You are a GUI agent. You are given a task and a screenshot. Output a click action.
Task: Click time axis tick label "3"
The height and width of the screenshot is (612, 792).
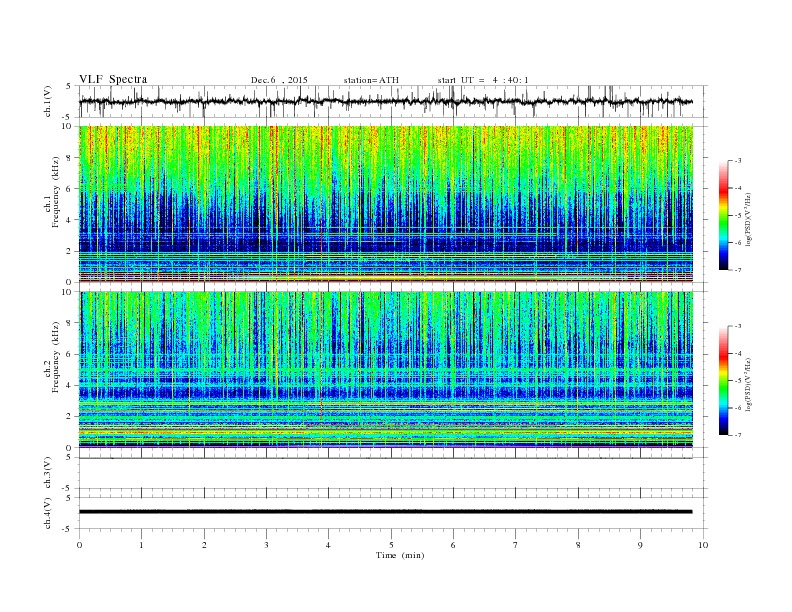coord(266,545)
